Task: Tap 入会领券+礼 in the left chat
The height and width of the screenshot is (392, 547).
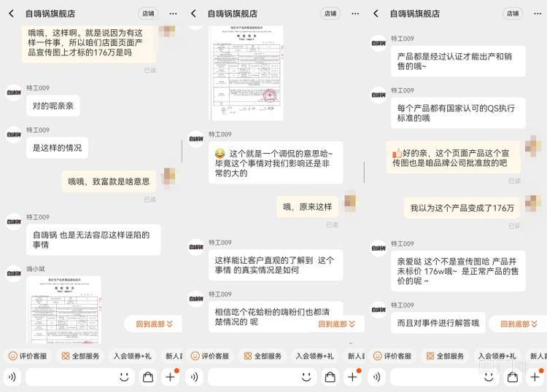Action: 132,356
